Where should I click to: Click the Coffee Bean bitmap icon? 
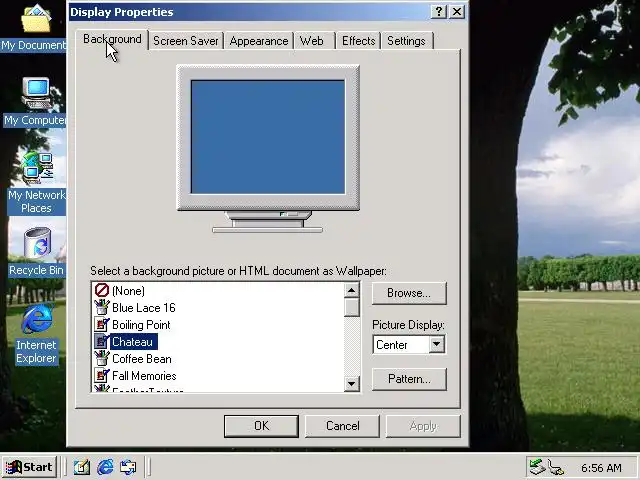pos(102,359)
